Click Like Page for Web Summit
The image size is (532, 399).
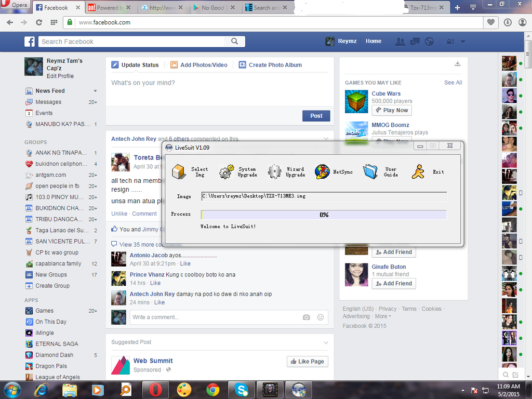coord(308,362)
